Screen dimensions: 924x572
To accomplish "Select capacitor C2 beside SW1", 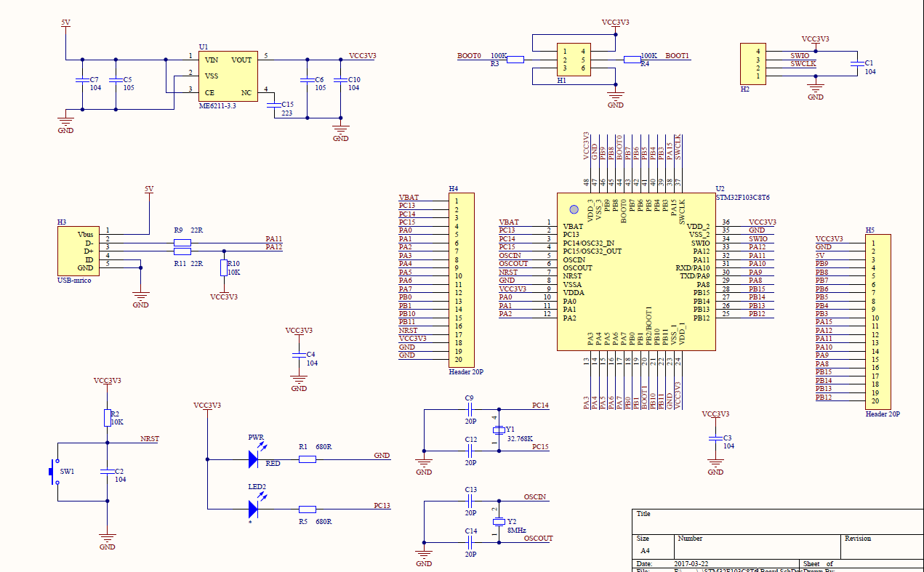I will point(107,472).
